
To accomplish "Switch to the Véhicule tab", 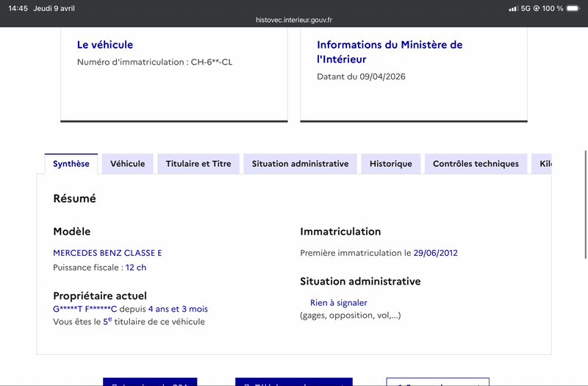I will tap(127, 164).
